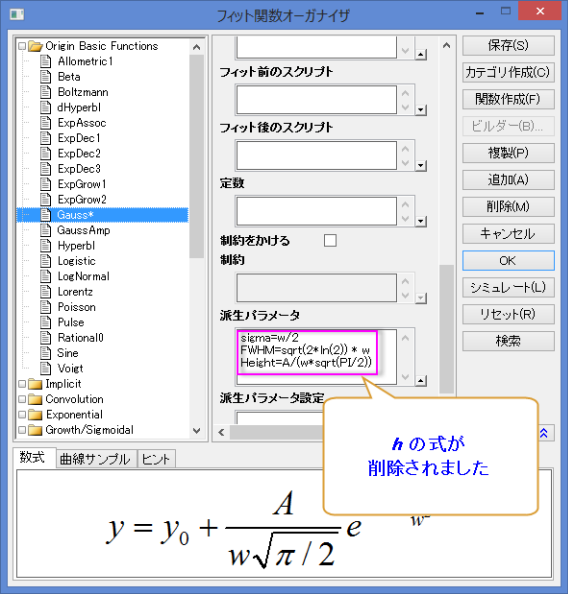The width and height of the screenshot is (568, 594).
Task: Click the ExpDec2 function document icon
Action: [x=45, y=153]
